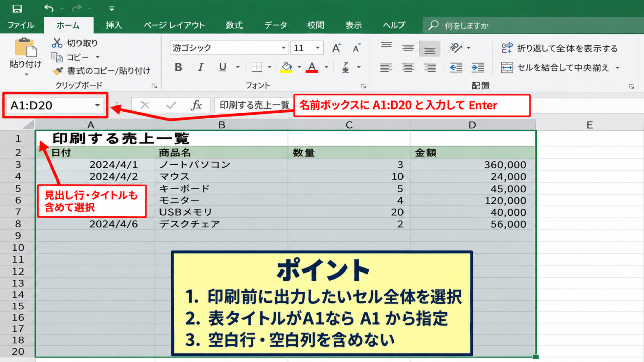Toggle underline formatting

(x=223, y=67)
